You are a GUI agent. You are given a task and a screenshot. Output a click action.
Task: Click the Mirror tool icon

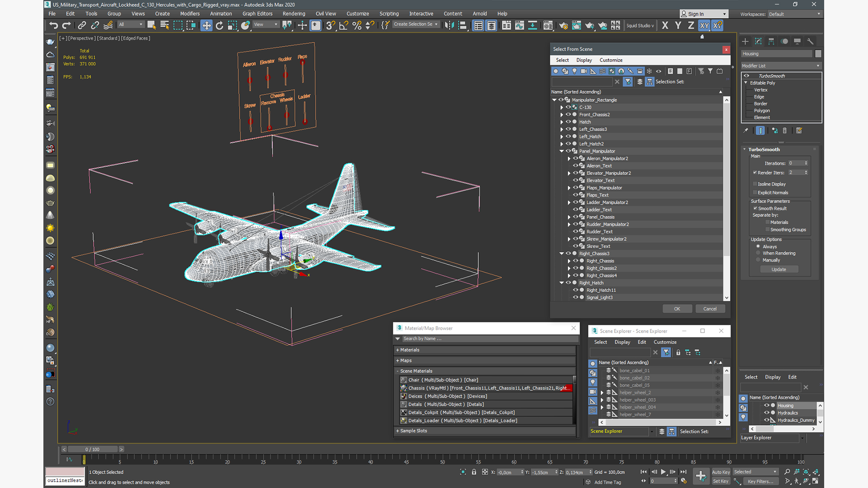point(449,25)
